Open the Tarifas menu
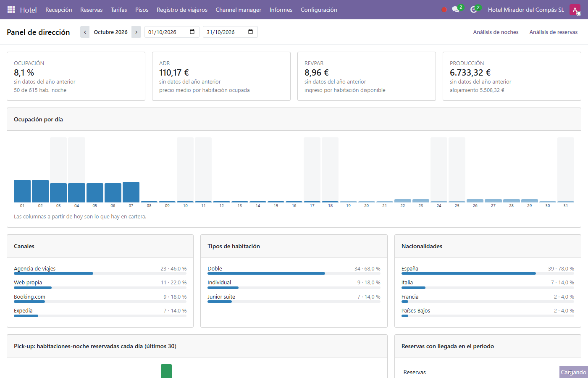This screenshot has width=588, height=378. [119, 10]
